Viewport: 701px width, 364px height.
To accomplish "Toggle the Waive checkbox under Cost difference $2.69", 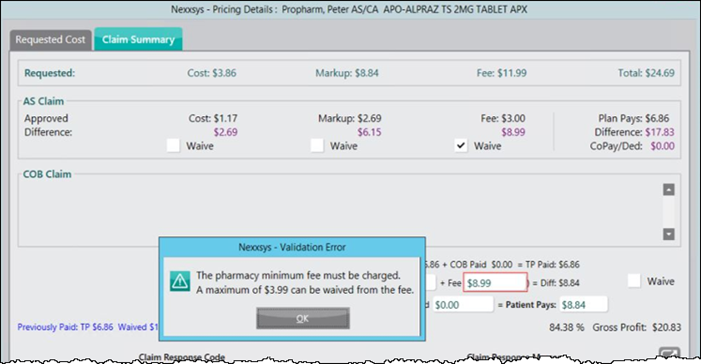I will pos(173,145).
